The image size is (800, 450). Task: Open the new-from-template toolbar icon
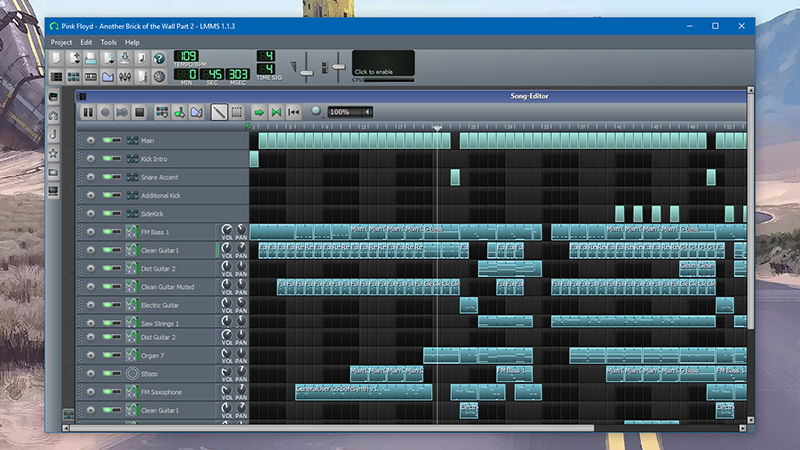(x=73, y=58)
